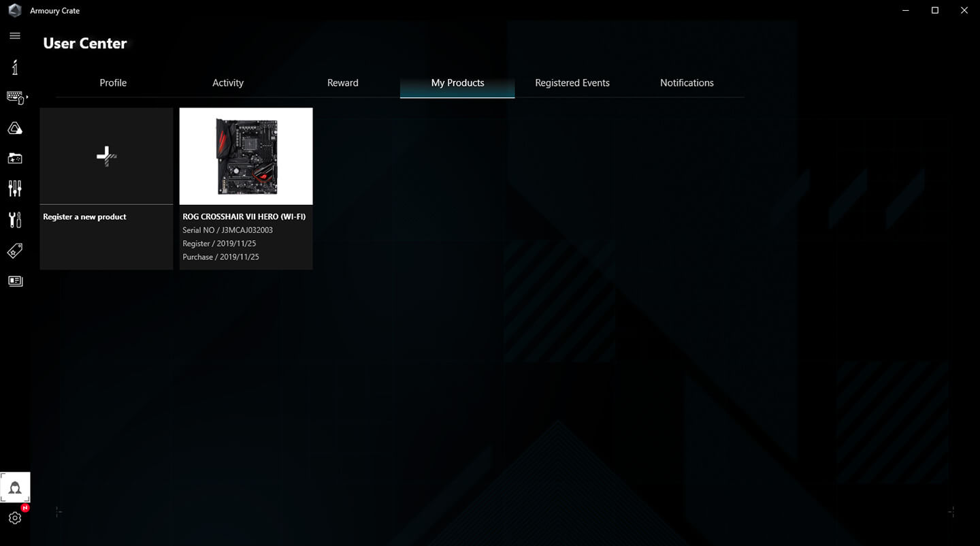Open Settings gear icon with notification badge

[15, 517]
